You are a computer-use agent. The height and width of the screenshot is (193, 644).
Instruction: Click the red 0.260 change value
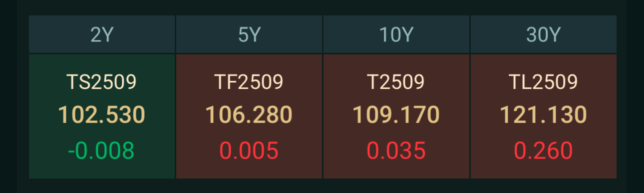click(544, 151)
